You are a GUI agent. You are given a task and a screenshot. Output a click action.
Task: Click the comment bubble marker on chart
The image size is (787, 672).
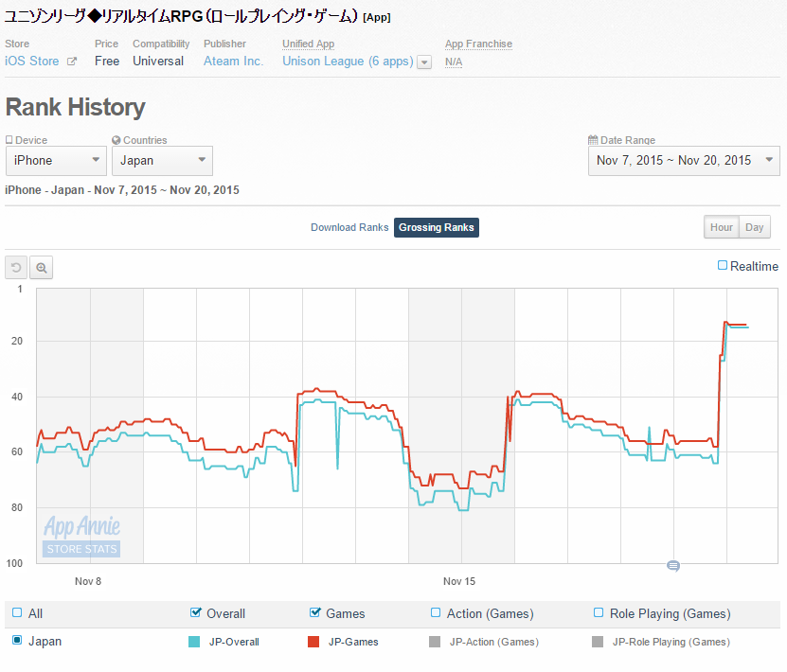pos(673,566)
